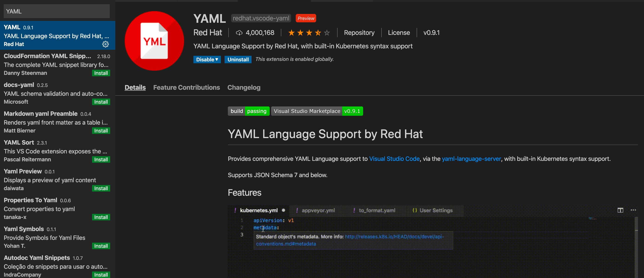
Task: Click 'Supports JSON Schema 7 and below.' text
Action: pos(278,175)
